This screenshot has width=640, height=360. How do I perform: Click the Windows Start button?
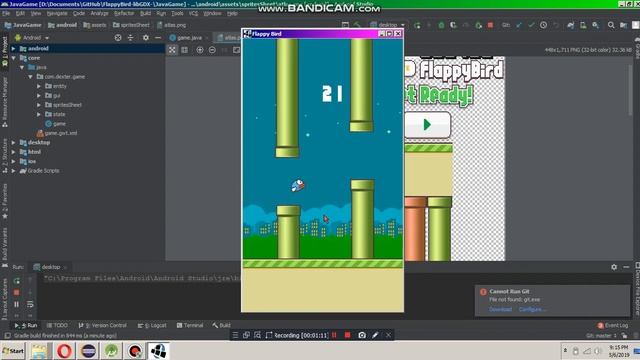13,351
